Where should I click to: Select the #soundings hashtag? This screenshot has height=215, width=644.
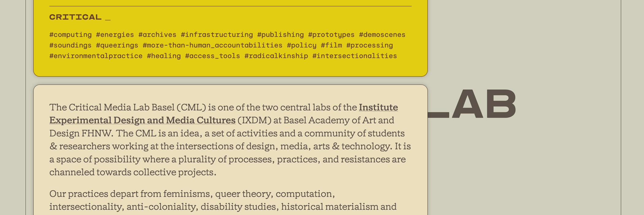[x=71, y=45]
